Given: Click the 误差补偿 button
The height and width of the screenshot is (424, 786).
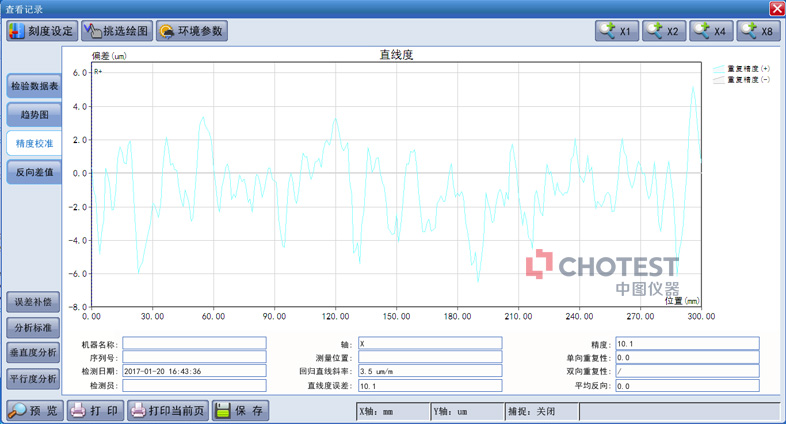Looking at the screenshot, I should click(33, 300).
